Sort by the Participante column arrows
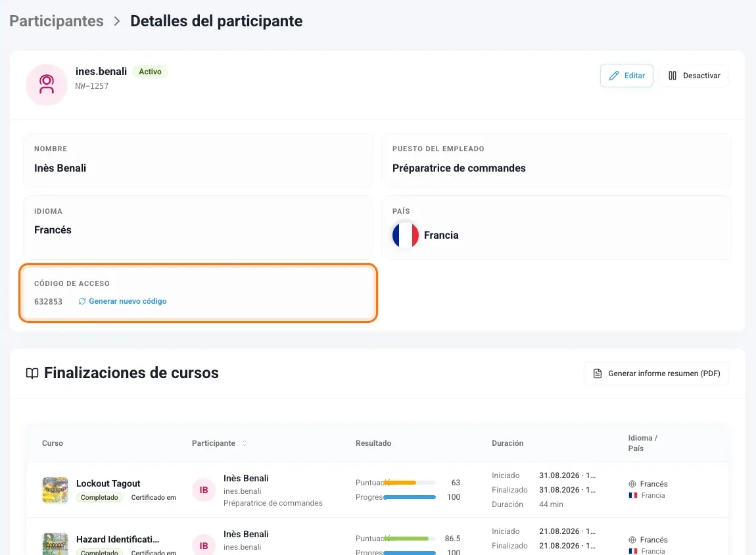The height and width of the screenshot is (555, 756). point(245,443)
